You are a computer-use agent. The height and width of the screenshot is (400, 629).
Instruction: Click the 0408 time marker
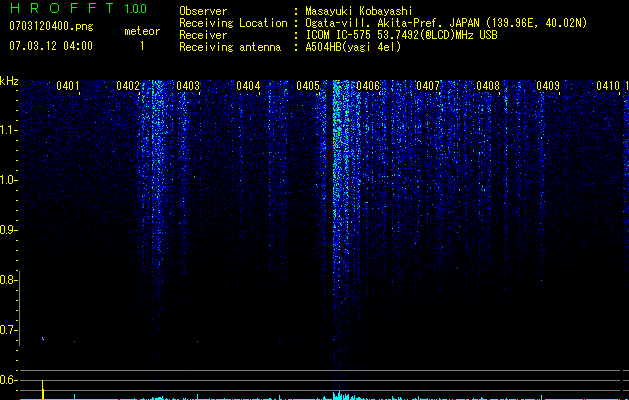[x=488, y=86]
